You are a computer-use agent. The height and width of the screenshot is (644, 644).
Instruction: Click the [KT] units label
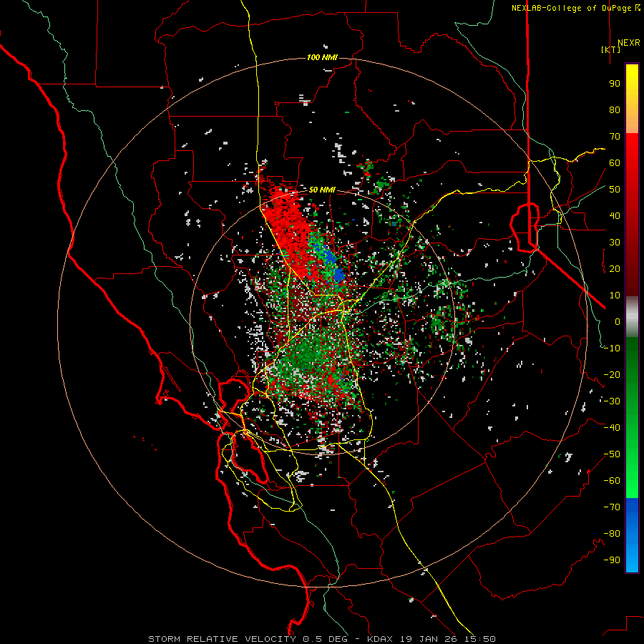click(x=611, y=49)
